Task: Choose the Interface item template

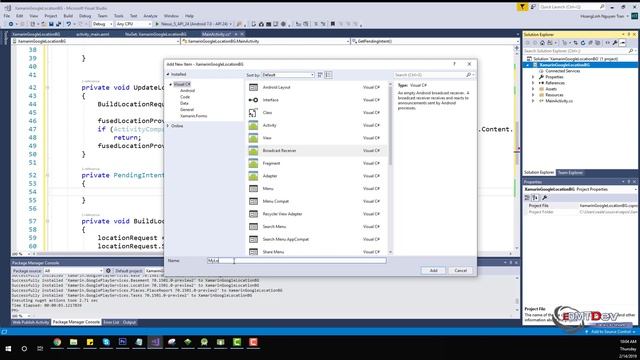Action: pos(316,100)
